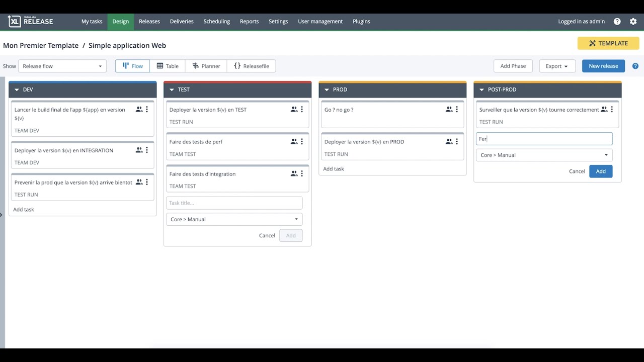The width and height of the screenshot is (644, 362).
Task: Focus the 'Task title...' field in TEST
Action: tap(234, 203)
